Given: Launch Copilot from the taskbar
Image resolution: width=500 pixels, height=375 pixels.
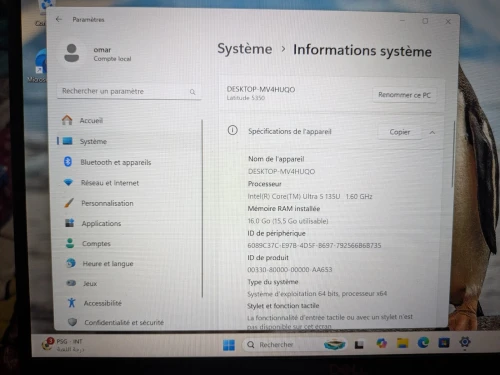Looking at the screenshot, I should pos(381,343).
